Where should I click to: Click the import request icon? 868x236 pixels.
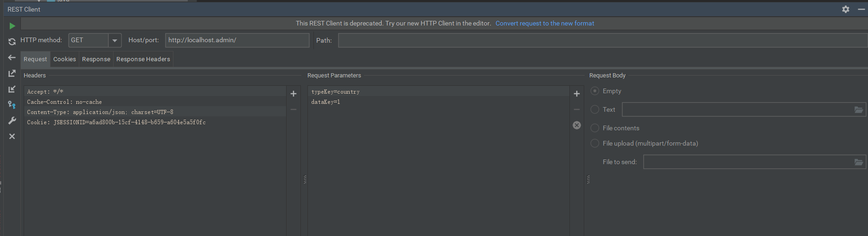tap(12, 89)
